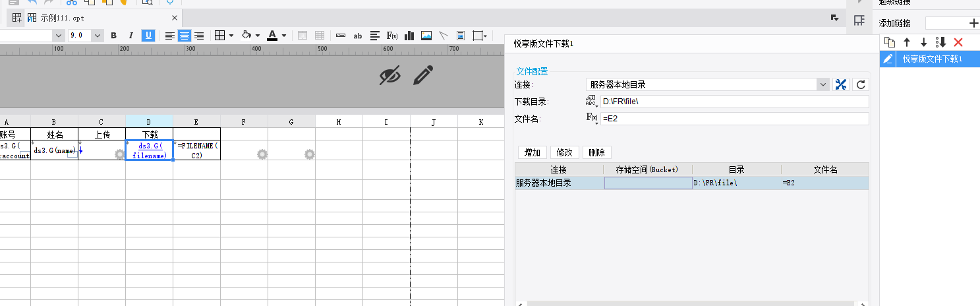980x306 pixels.
Task: Move hyperlink item down
Action: tap(923, 42)
